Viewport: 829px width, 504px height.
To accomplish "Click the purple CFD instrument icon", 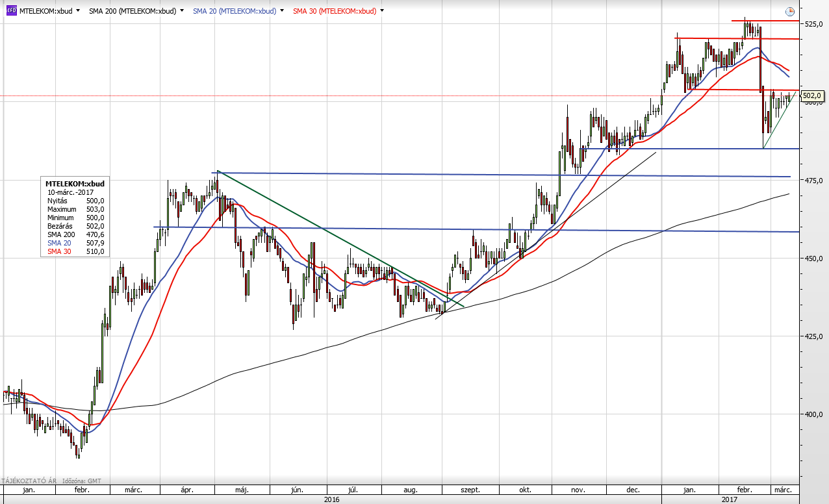I will pyautogui.click(x=11, y=11).
